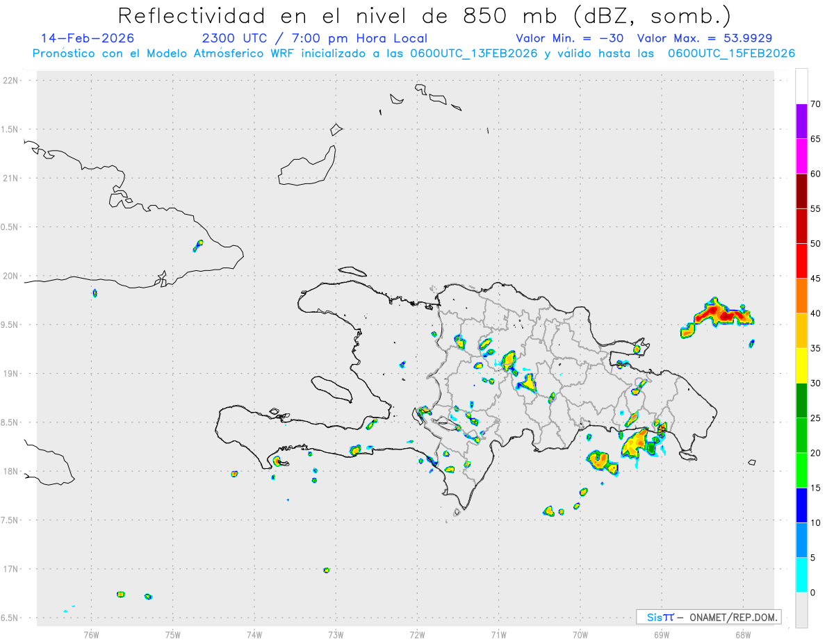Click the purple 65–70 dBZ colorbar segment
The height and width of the screenshot is (644, 834).
801,122
